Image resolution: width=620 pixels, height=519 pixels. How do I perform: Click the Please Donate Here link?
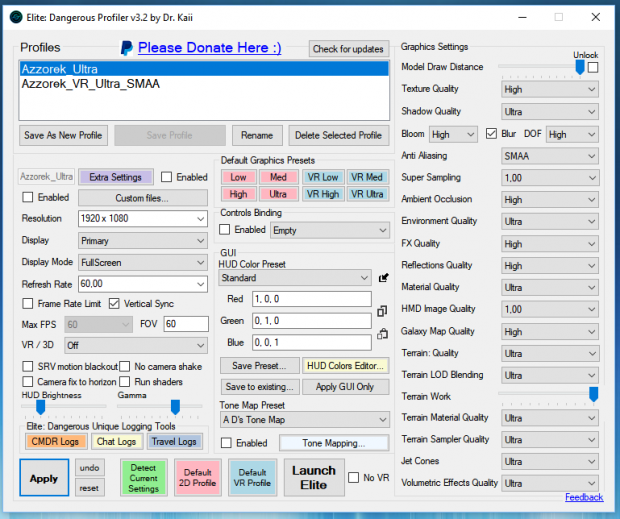click(x=209, y=48)
